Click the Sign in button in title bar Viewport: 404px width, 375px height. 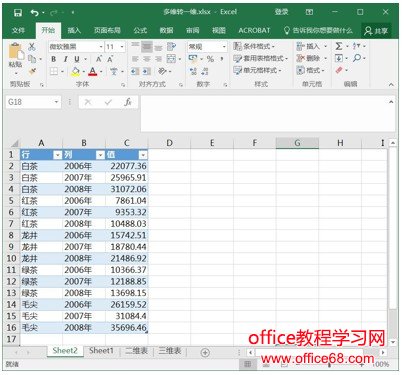click(x=281, y=12)
